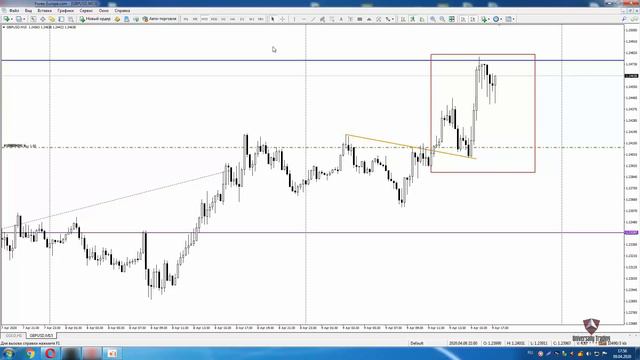
Task: Switch to H4 timeframe
Action: tap(233, 19)
